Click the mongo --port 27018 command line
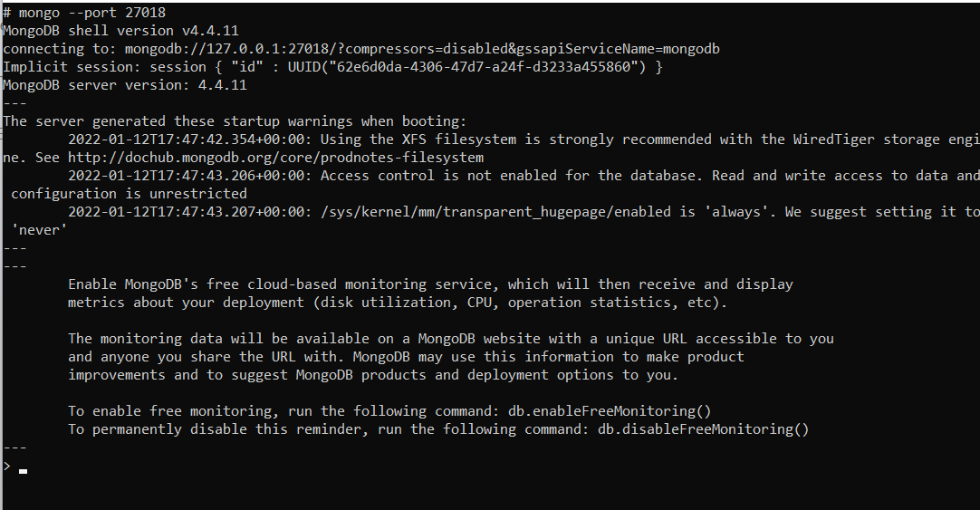This screenshot has width=980, height=510. coord(84,13)
